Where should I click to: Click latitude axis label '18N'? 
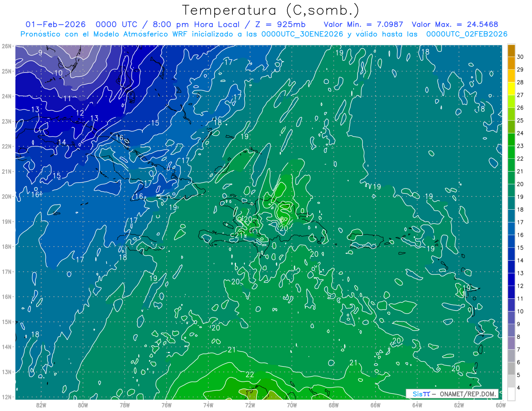6,247
